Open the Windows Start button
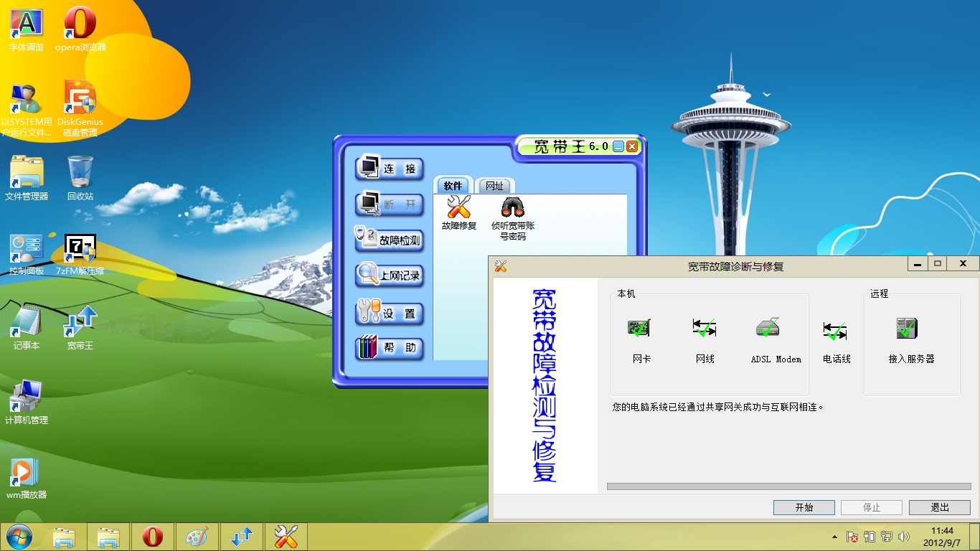Screen dimensions: 980x551 click(19, 537)
